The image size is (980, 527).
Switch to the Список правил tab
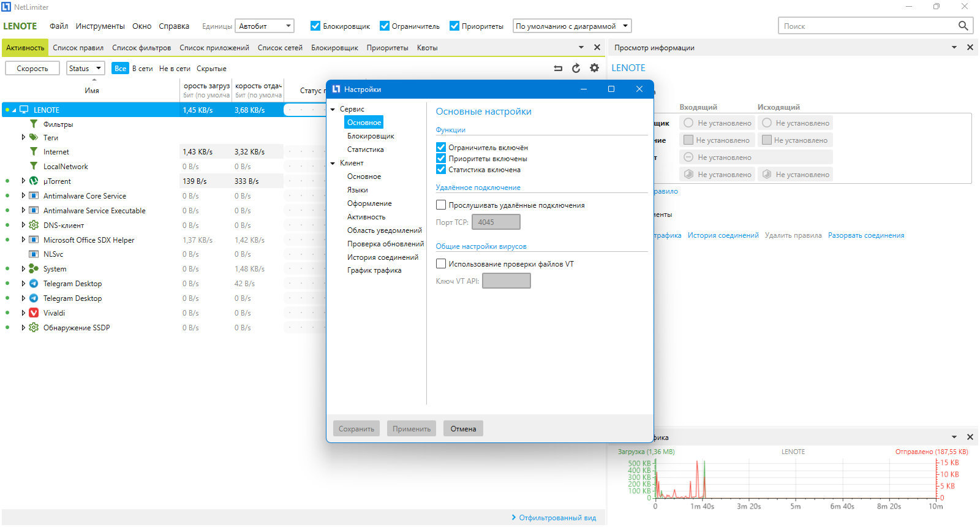click(x=78, y=48)
